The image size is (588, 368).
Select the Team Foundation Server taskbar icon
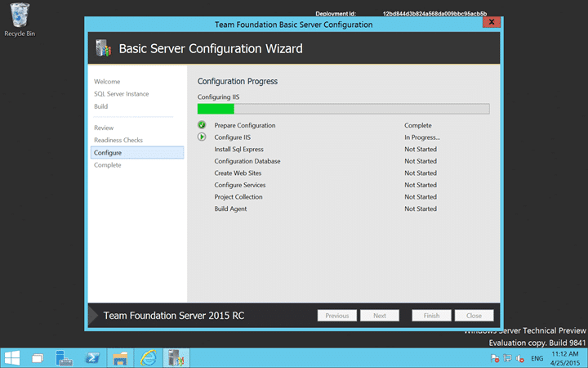point(176,358)
